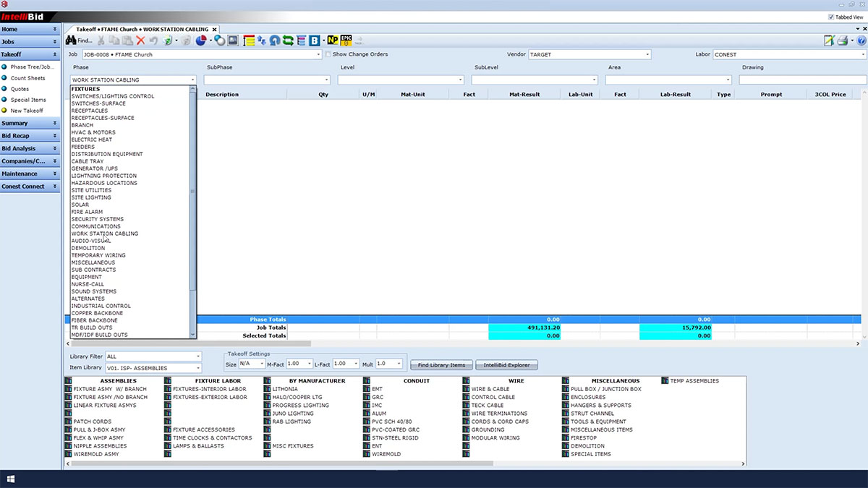Open the Labor dropdown showing CONEST
This screenshot has width=868, height=488.
864,54
